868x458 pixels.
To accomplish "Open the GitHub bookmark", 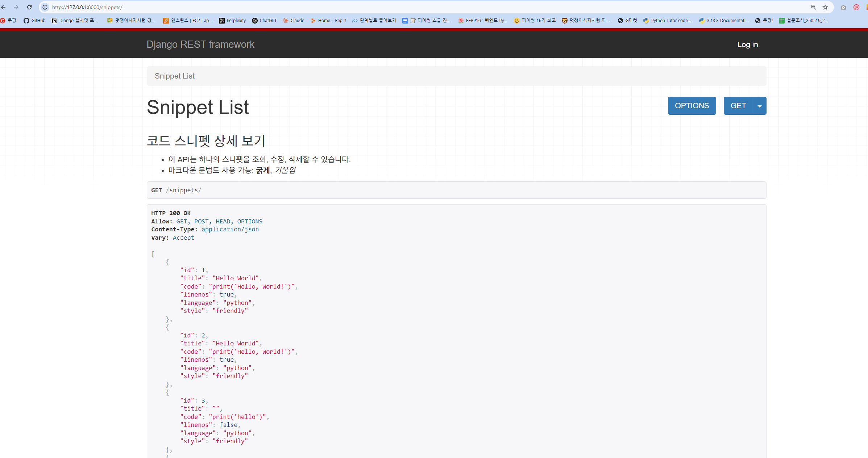I will 34,21.
